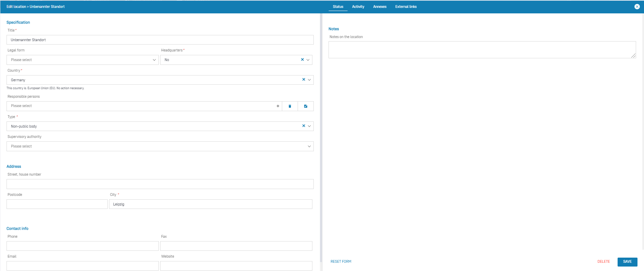The width and height of the screenshot is (644, 271).
Task: Click the plus icon in Responsible persons
Action: click(278, 106)
